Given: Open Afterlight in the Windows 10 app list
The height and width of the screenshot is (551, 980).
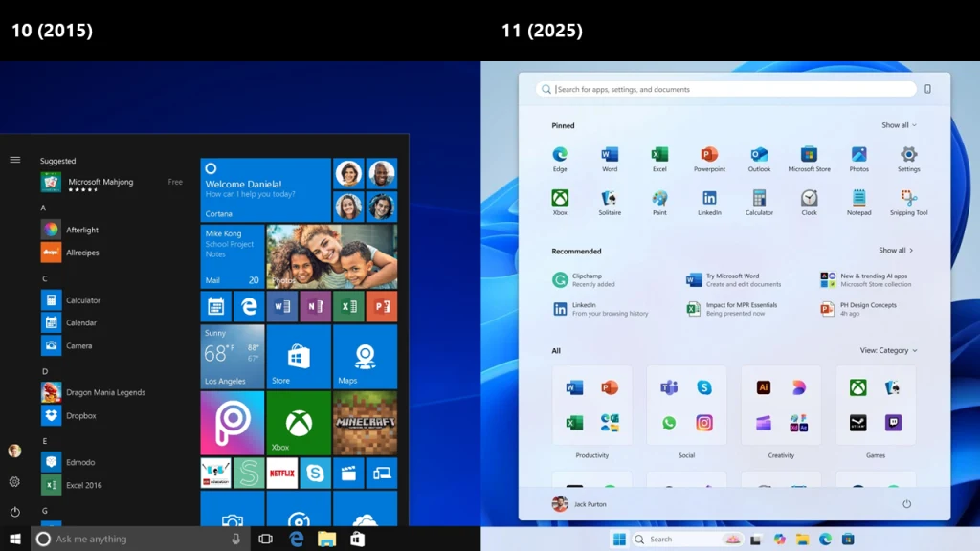Looking at the screenshot, I should [70, 230].
